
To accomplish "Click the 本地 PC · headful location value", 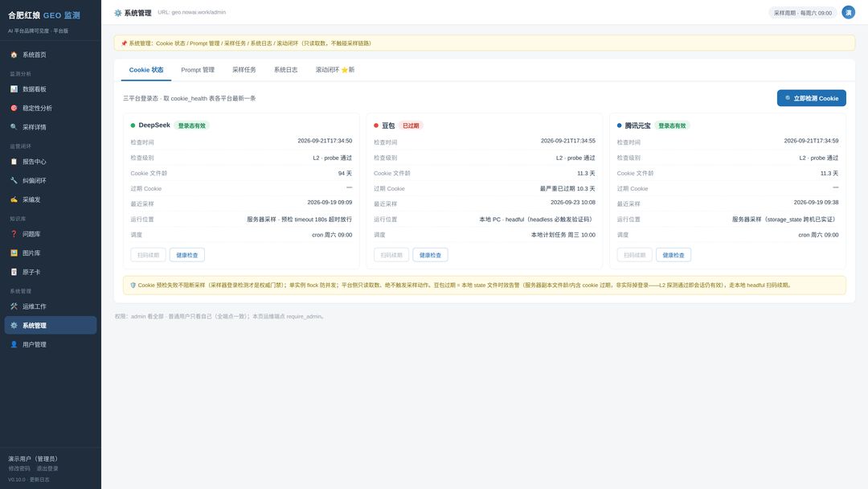I will click(537, 220).
